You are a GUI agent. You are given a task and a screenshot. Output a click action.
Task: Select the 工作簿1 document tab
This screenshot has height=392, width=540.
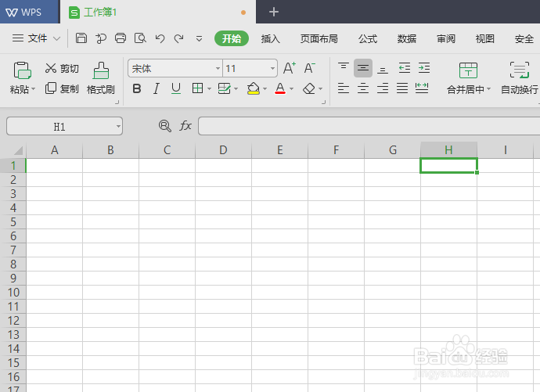pyautogui.click(x=158, y=13)
